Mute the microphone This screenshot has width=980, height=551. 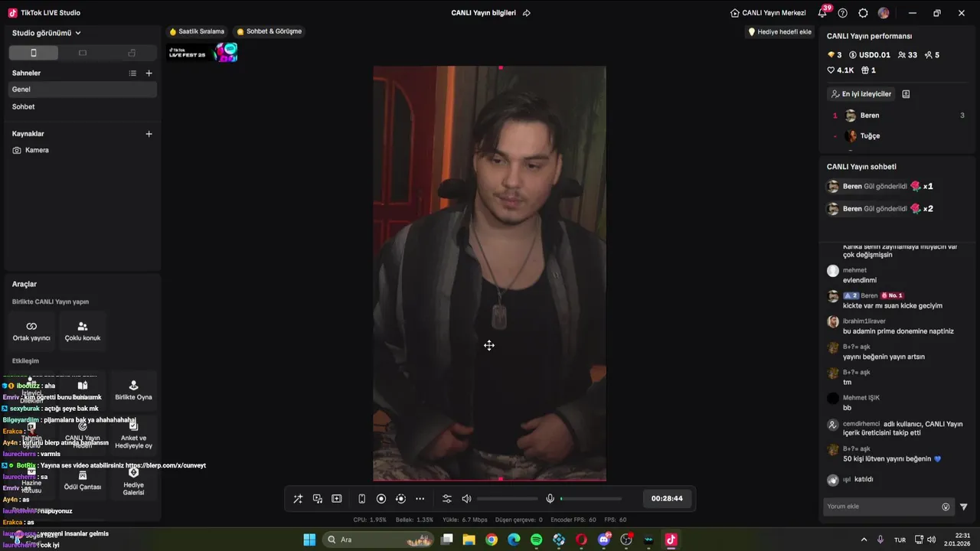[x=550, y=499]
